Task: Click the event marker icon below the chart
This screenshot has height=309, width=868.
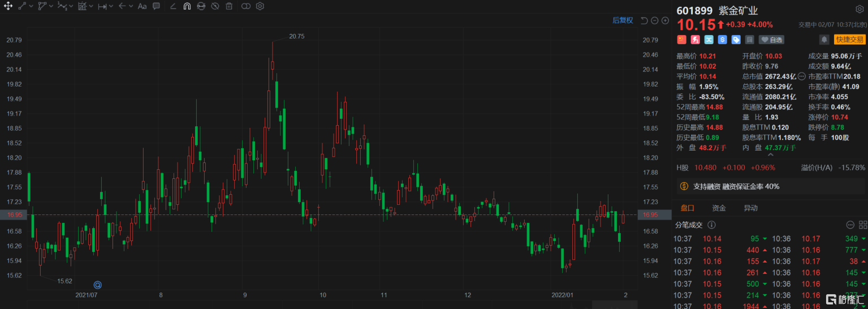Action: click(x=98, y=285)
